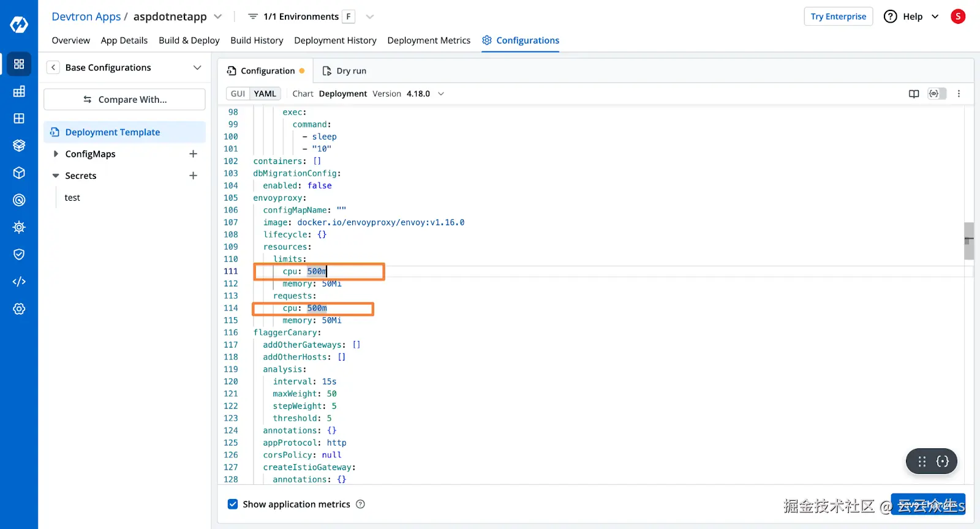Click the maxWeight value 50
This screenshot has height=529, width=980.
pos(331,394)
